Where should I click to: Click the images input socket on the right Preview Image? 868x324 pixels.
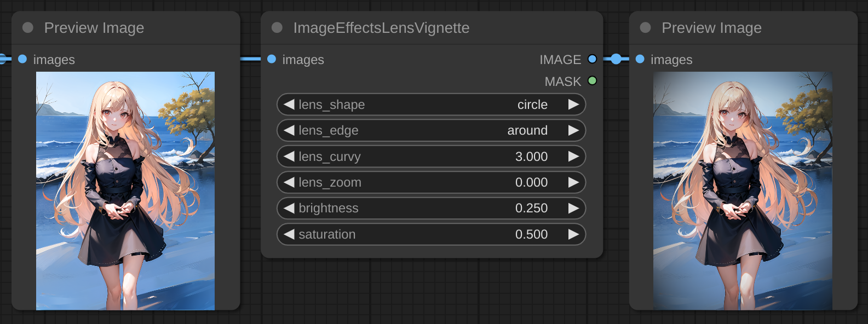coord(640,59)
